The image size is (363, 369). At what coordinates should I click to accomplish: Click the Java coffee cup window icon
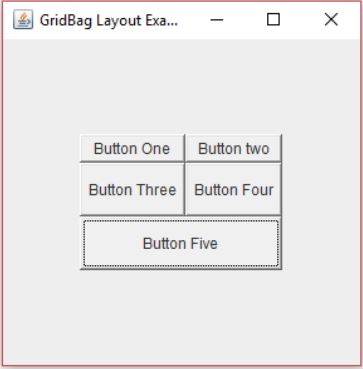click(23, 20)
